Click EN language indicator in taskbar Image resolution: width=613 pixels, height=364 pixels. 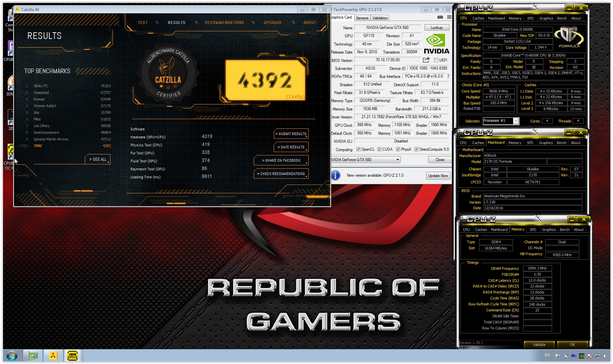pyautogui.click(x=547, y=355)
